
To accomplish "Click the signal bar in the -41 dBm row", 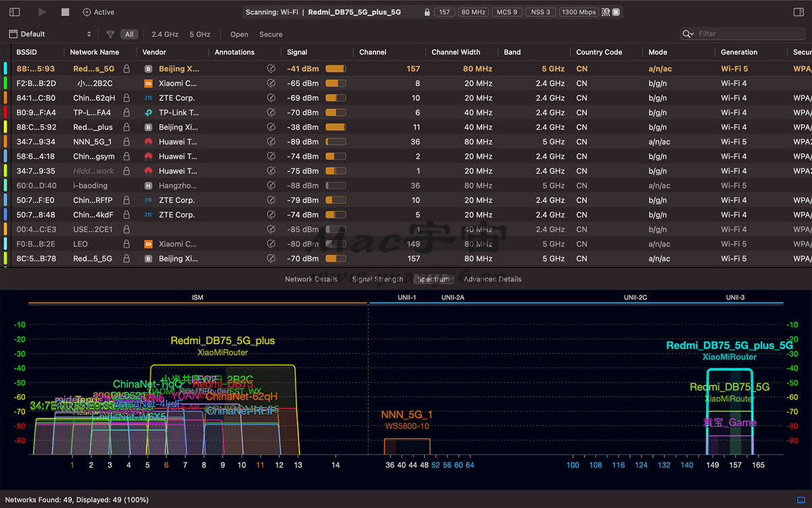I will (x=336, y=68).
